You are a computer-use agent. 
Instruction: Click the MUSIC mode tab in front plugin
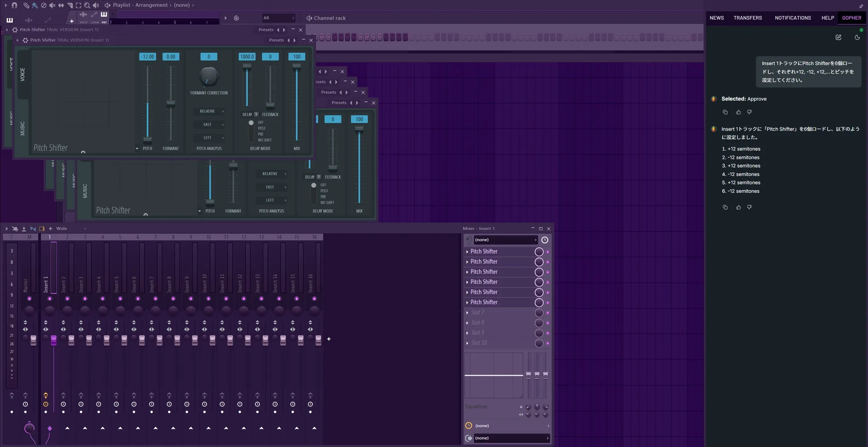pyautogui.click(x=22, y=128)
